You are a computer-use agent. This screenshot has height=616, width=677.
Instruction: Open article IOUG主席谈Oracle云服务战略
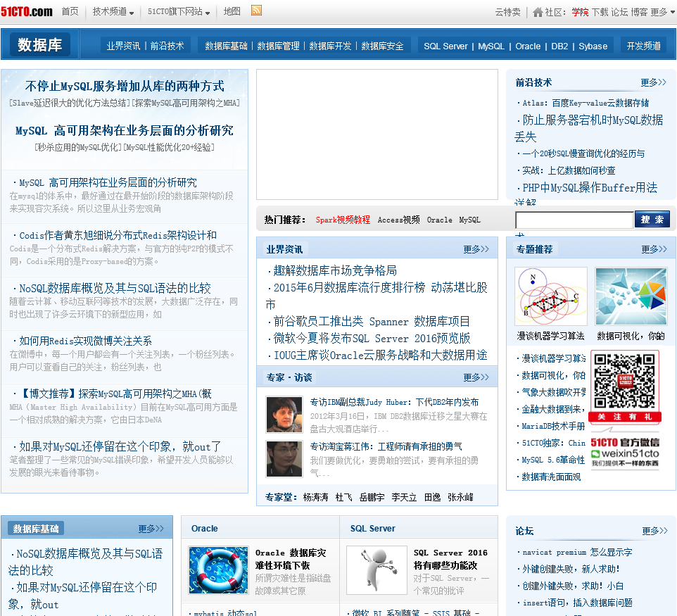click(381, 356)
